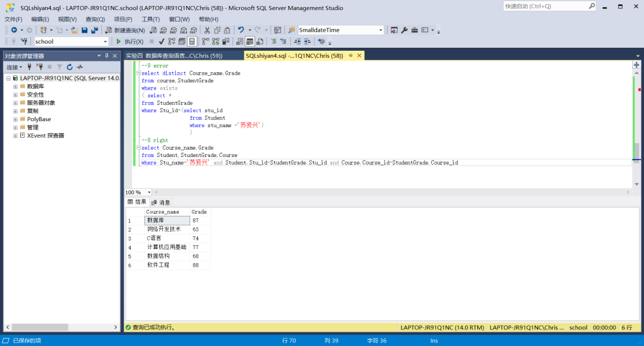
Task: Click the Grade column header
Action: click(200, 212)
